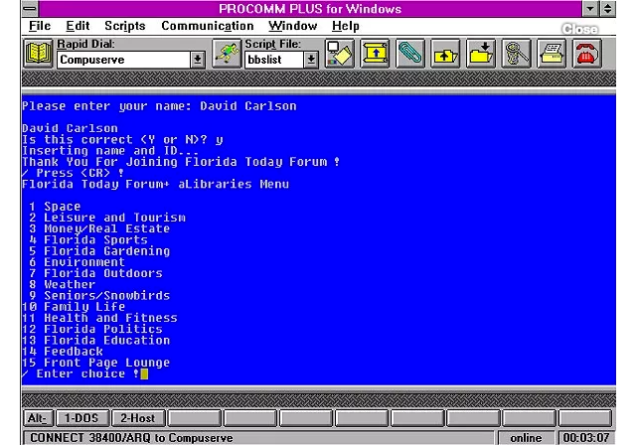Screen dimensions: 636x445
Task: Click the 2-Host meta key button
Action: tap(138, 418)
